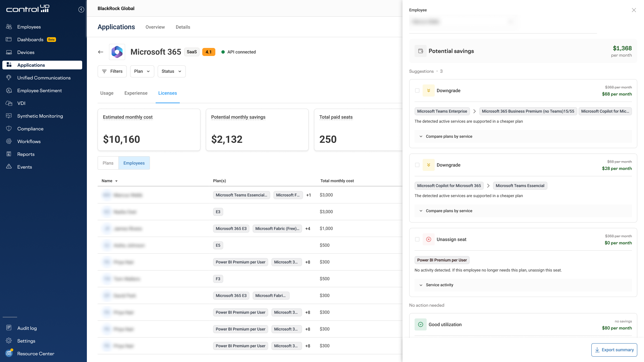
Task: Open the Audit log icon
Action: 9,328
